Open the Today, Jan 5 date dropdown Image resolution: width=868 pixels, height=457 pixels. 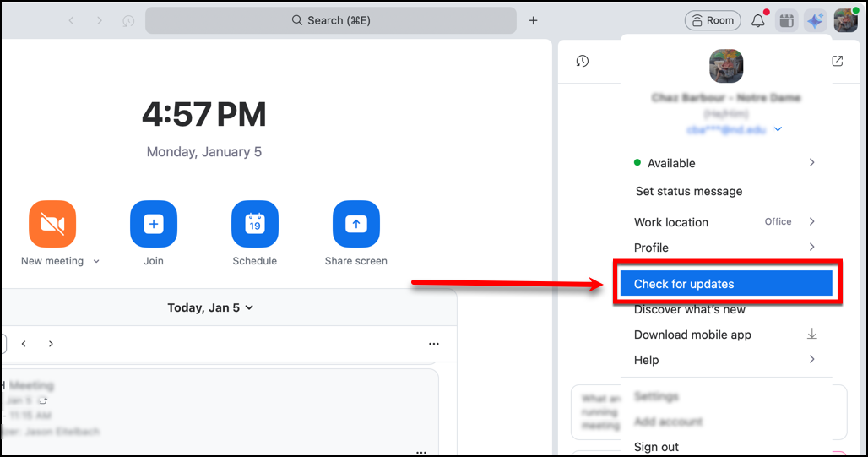click(x=210, y=307)
